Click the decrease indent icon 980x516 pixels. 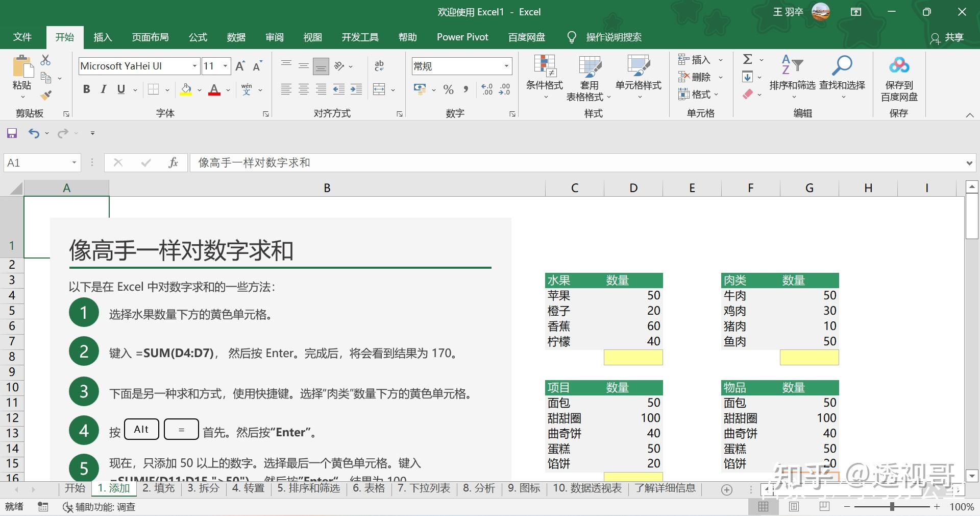click(x=339, y=89)
